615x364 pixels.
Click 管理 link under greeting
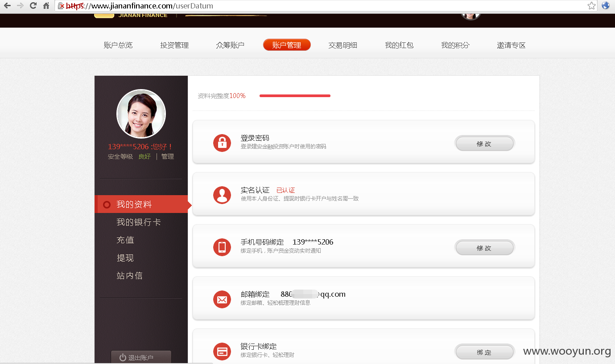pyautogui.click(x=168, y=156)
